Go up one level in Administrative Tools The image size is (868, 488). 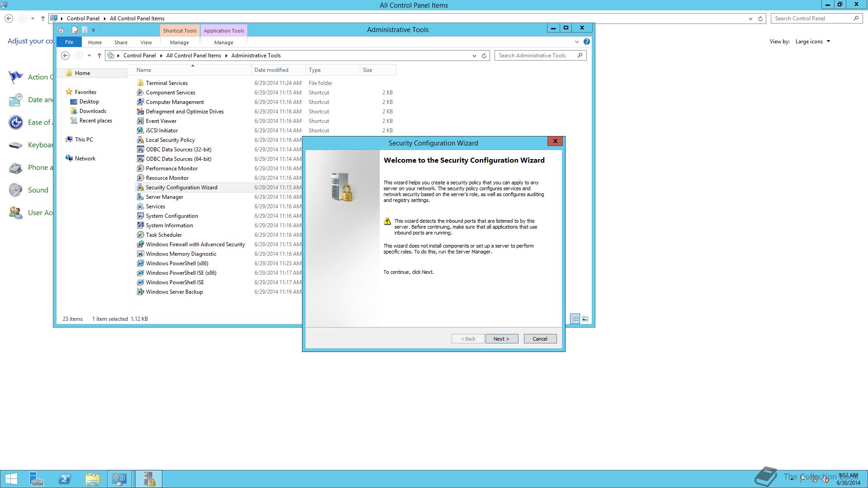[99, 56]
